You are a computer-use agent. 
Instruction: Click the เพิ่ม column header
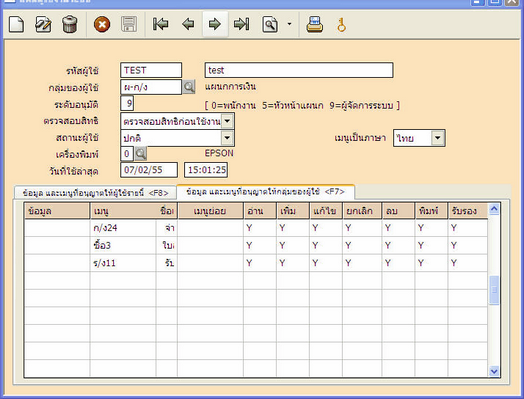click(293, 211)
